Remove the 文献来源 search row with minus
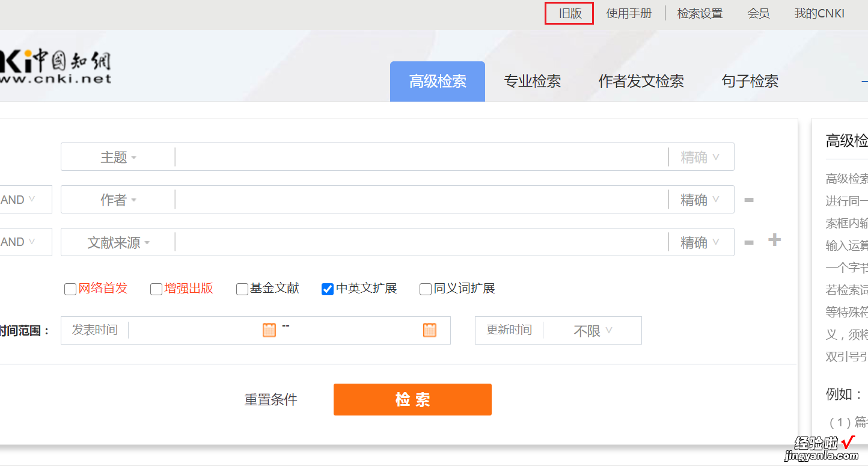This screenshot has width=868, height=466. click(749, 242)
